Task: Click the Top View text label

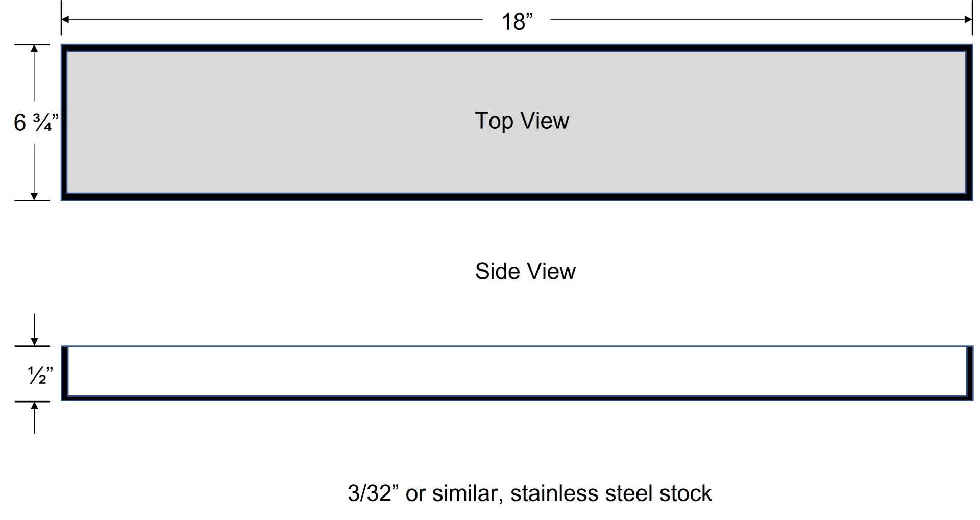Action: pos(522,121)
